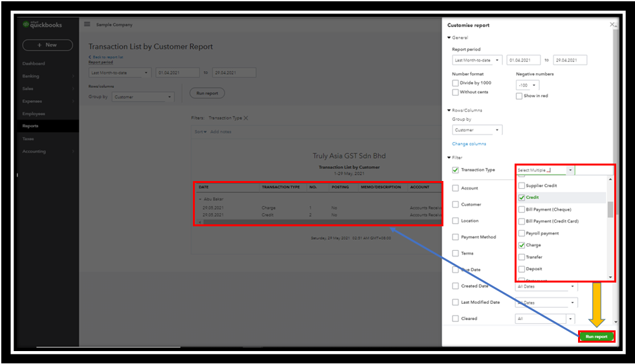Click panel end date 29.04.2021 field
Viewport: 635px width, 364px height.
(570, 60)
